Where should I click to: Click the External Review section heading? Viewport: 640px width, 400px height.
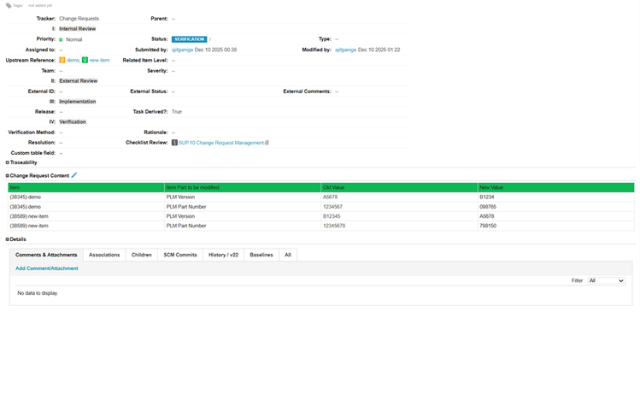click(78, 81)
